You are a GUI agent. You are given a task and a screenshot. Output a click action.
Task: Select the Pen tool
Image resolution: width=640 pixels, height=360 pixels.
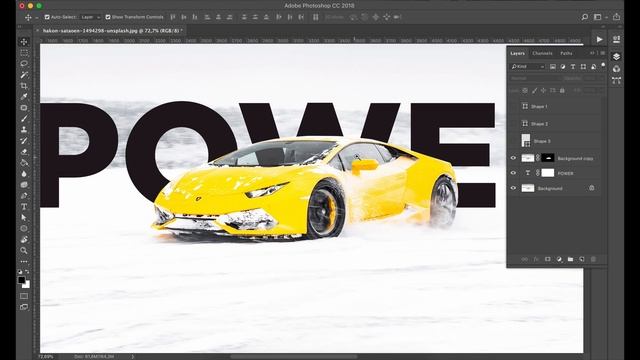[24, 196]
